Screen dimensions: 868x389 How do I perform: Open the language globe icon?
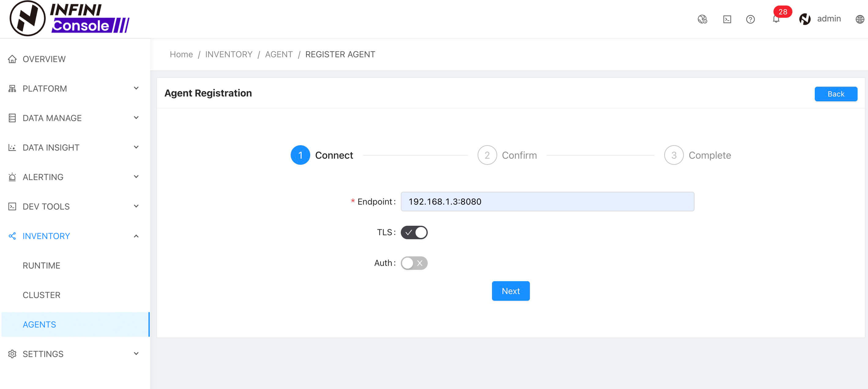coord(859,19)
